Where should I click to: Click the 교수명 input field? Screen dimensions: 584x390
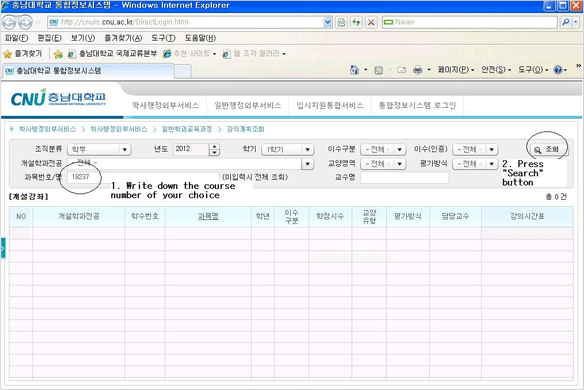pos(404,178)
